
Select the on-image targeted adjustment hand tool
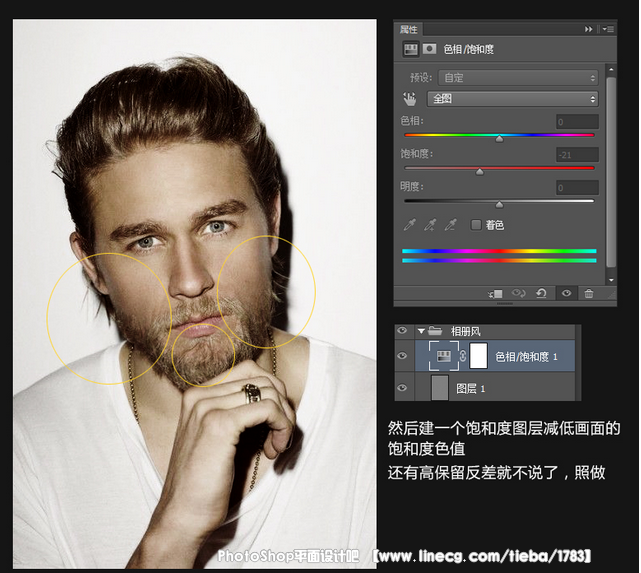409,99
